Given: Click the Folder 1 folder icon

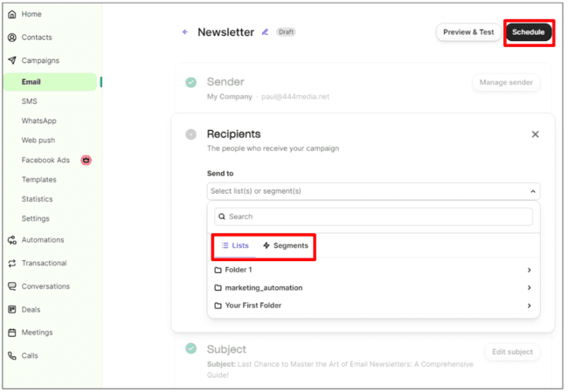Looking at the screenshot, I should click(x=218, y=270).
